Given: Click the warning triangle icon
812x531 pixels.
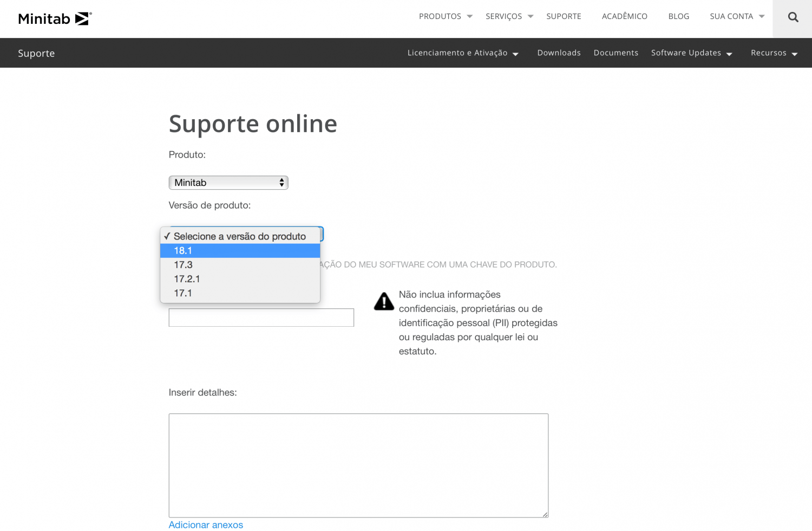Looking at the screenshot, I should [384, 301].
